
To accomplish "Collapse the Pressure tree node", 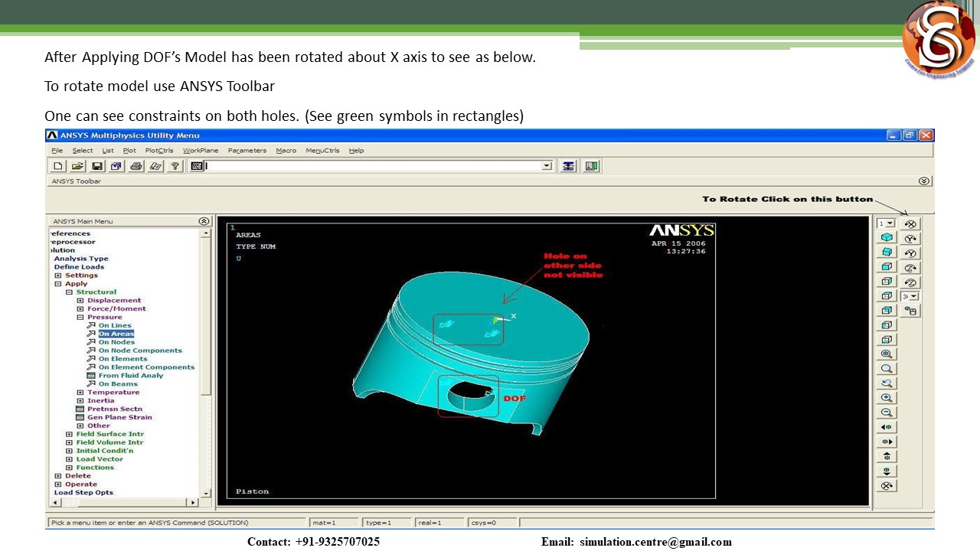I will (x=80, y=318).
